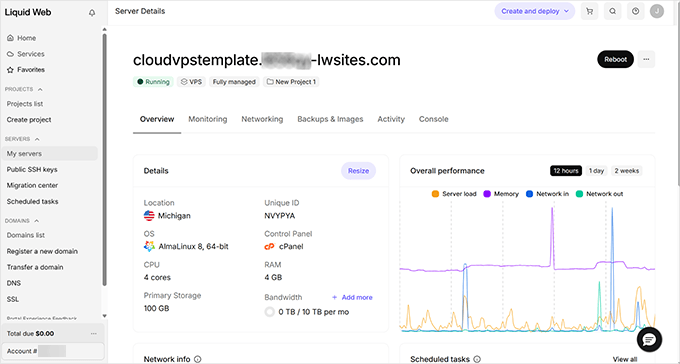Toggle the Memory legend swatch
The width and height of the screenshot is (680, 364).
tap(487, 194)
